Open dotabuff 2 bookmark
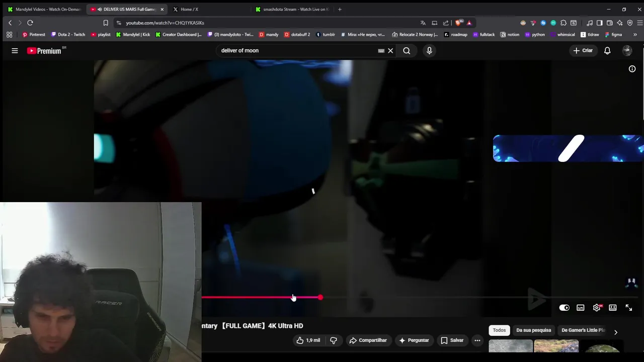Image resolution: width=644 pixels, height=362 pixels. (297, 35)
